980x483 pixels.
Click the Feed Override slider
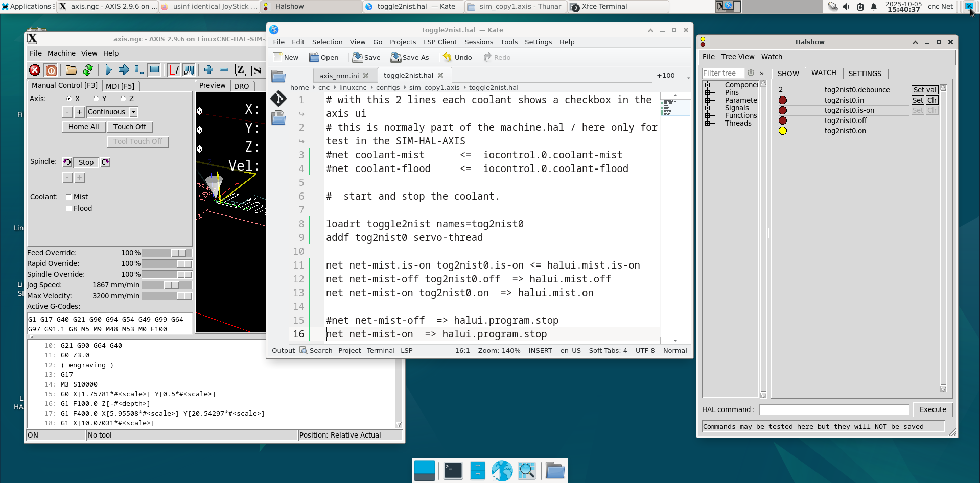pyautogui.click(x=167, y=253)
